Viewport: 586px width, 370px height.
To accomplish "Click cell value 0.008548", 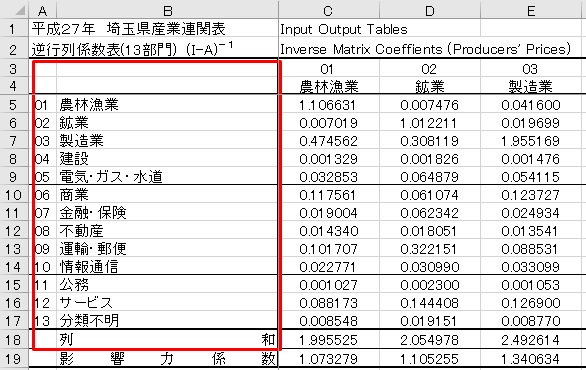I will (329, 321).
